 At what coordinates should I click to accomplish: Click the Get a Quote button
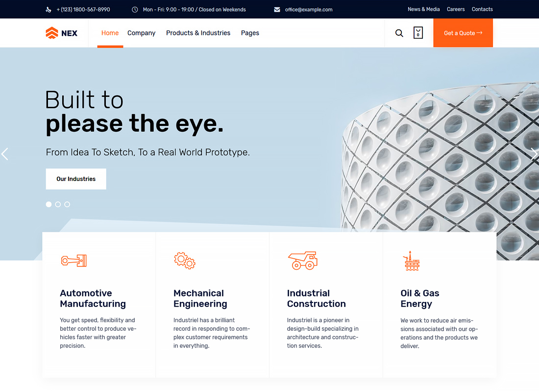click(x=463, y=33)
